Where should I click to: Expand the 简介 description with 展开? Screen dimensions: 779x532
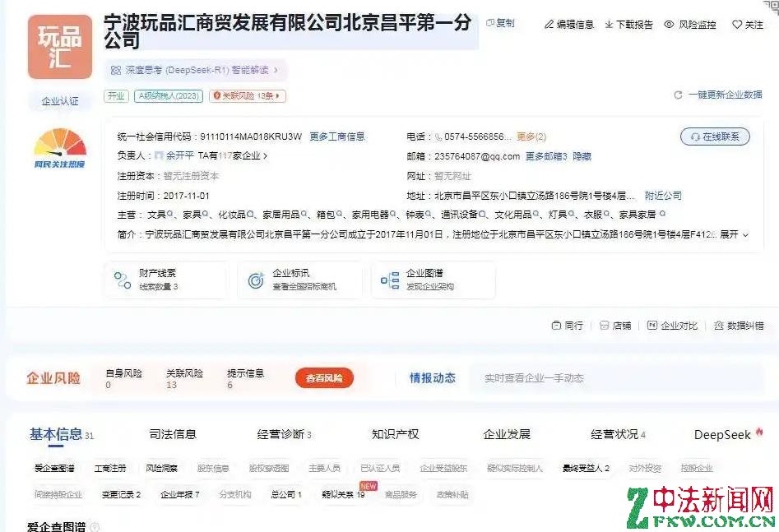pos(735,234)
